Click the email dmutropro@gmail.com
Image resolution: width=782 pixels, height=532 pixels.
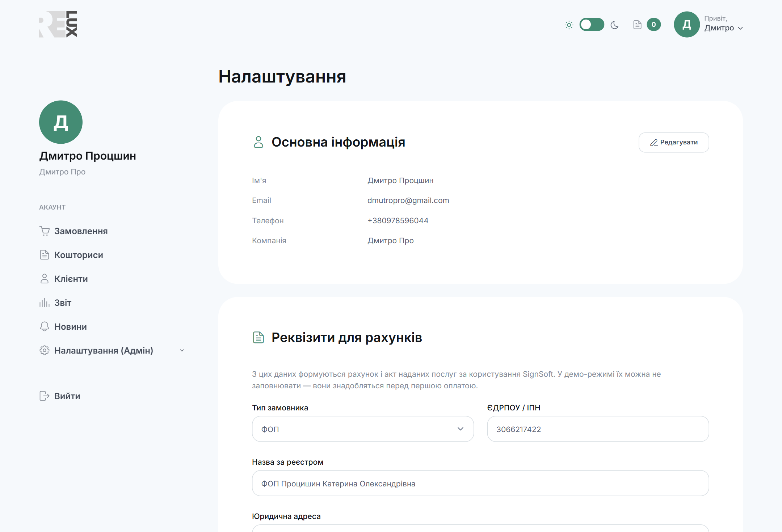(x=408, y=200)
